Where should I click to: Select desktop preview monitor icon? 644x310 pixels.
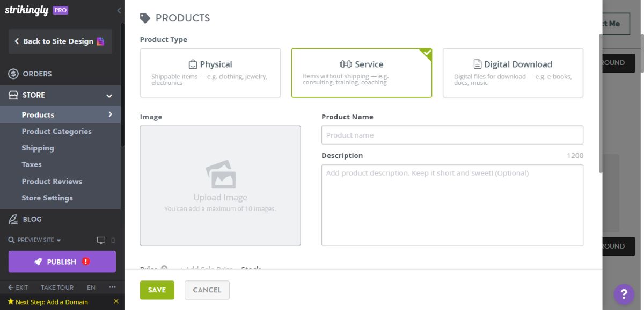pyautogui.click(x=100, y=240)
